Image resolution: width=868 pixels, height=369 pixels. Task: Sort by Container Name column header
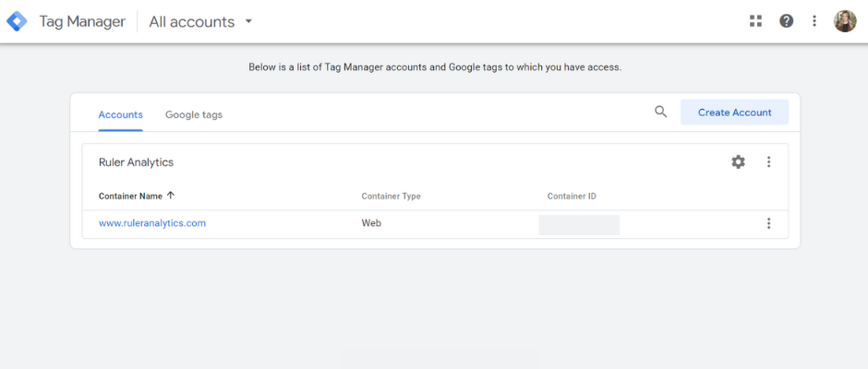(x=130, y=196)
